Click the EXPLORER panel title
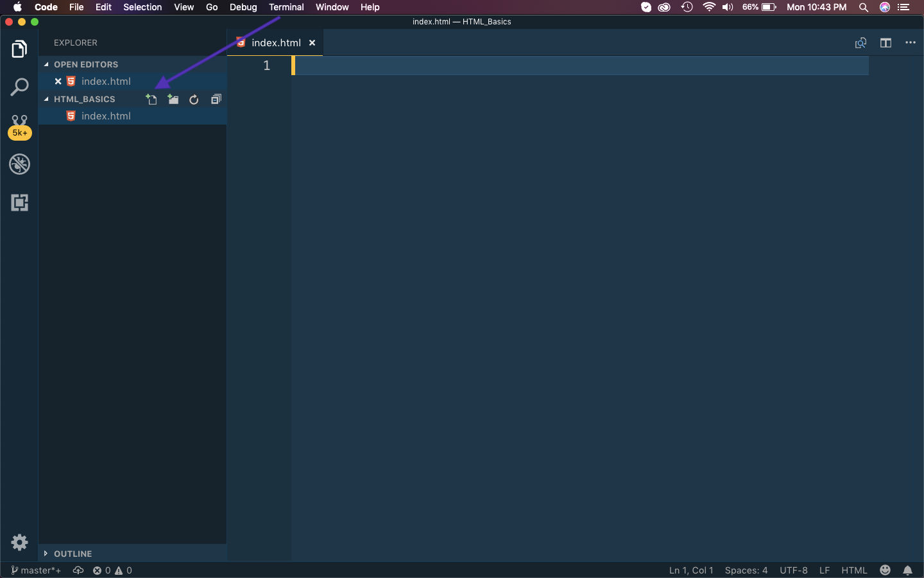 coord(76,43)
